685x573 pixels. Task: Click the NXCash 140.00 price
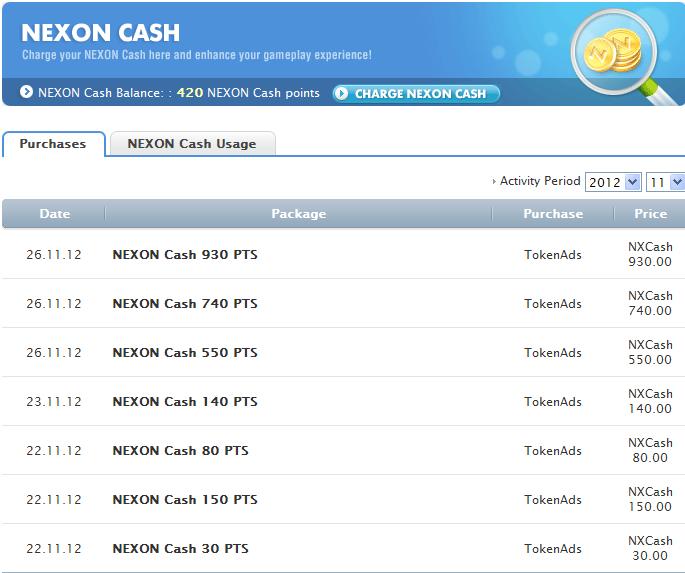pyautogui.click(x=650, y=401)
